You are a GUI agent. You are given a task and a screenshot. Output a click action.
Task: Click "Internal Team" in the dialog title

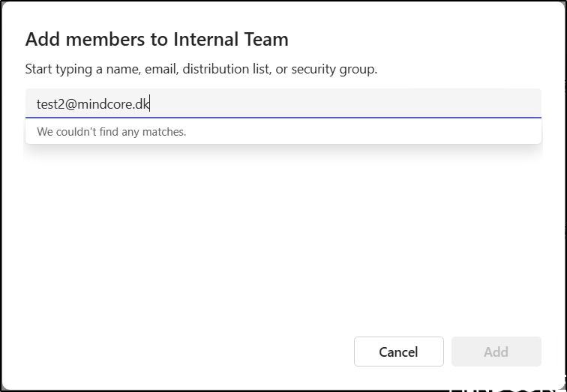(230, 40)
